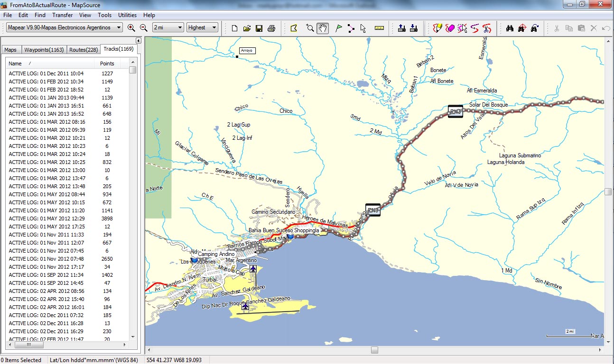Open the Mapear V9.90 map product dropdown
The width and height of the screenshot is (614, 364).
pos(64,27)
